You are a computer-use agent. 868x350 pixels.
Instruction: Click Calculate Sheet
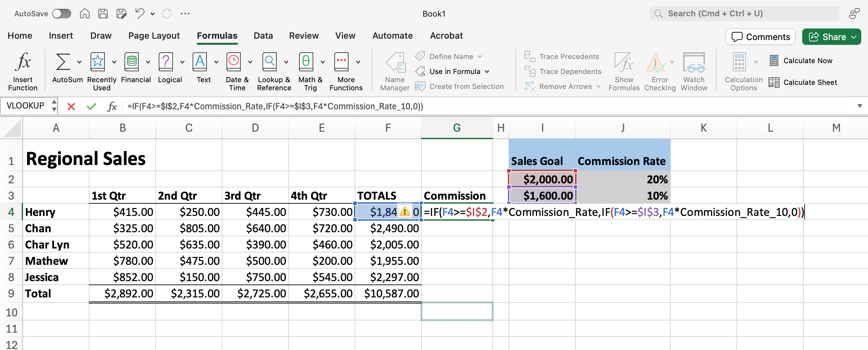[x=803, y=82]
